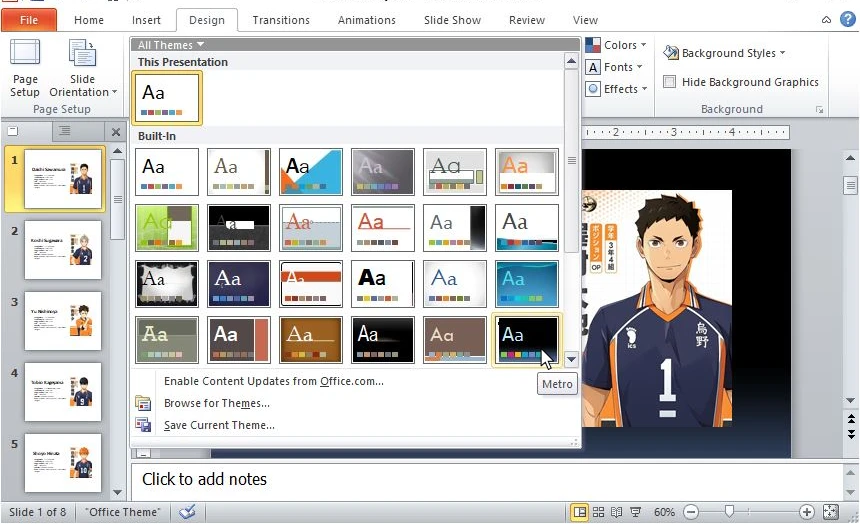Switch to Outline pane tab icon
The width and height of the screenshot is (860, 524).
coord(65,131)
